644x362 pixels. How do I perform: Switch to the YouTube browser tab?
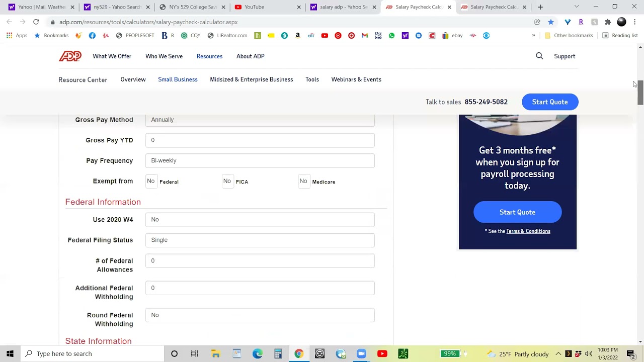click(267, 7)
